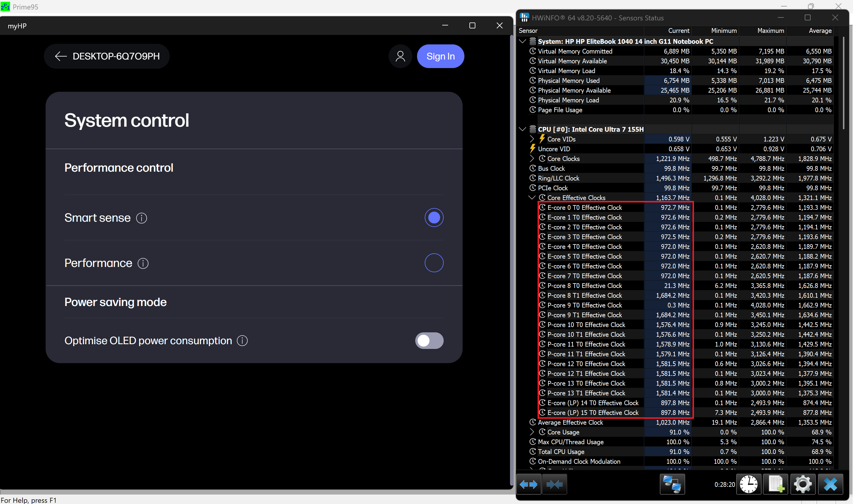The image size is (853, 504).
Task: Click Prime95 'For Help, press F1' status bar
Action: tap(28, 500)
